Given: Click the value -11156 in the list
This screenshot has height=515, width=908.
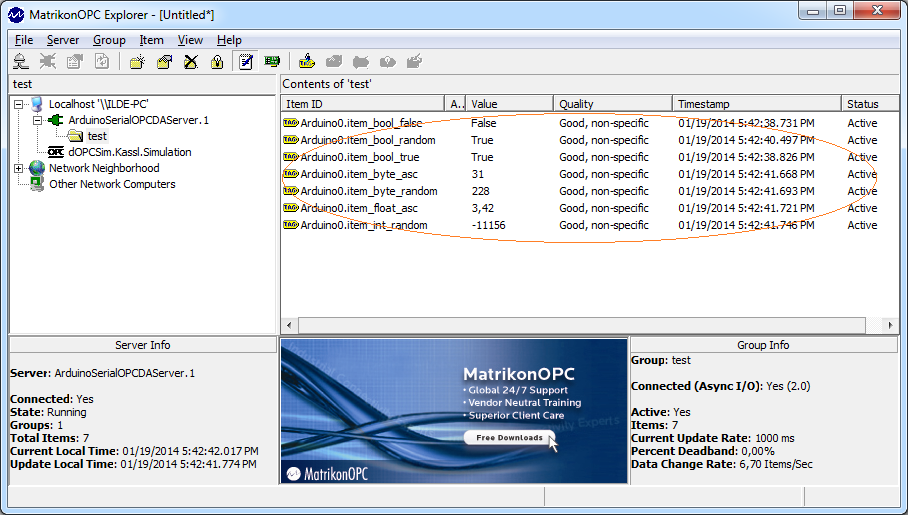Looking at the screenshot, I should click(488, 225).
